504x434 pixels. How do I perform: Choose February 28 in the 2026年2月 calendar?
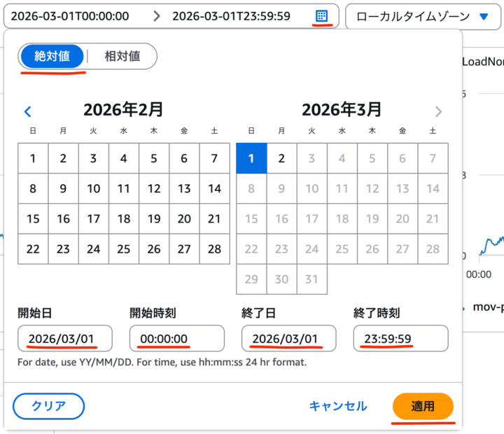[214, 249]
